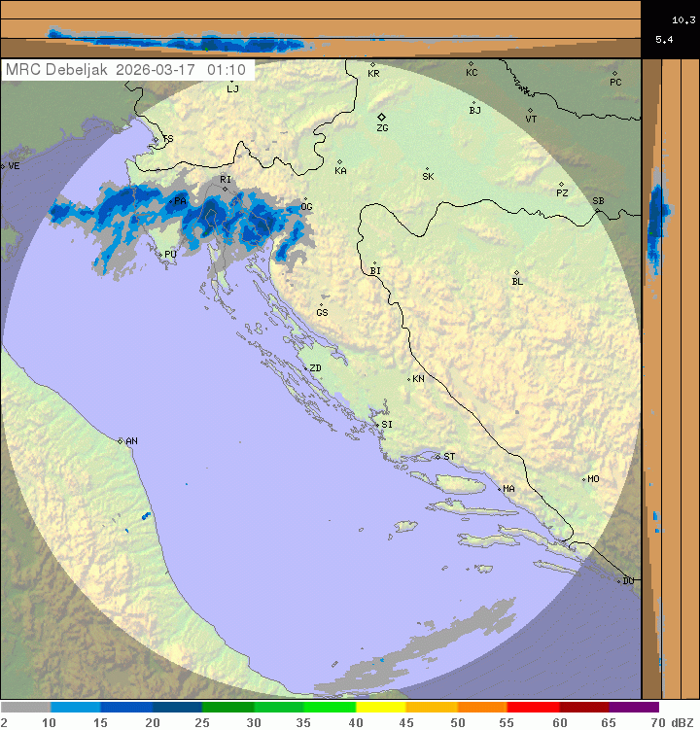Select the DU city marker
Screen dimensions: 700x730
(619, 581)
